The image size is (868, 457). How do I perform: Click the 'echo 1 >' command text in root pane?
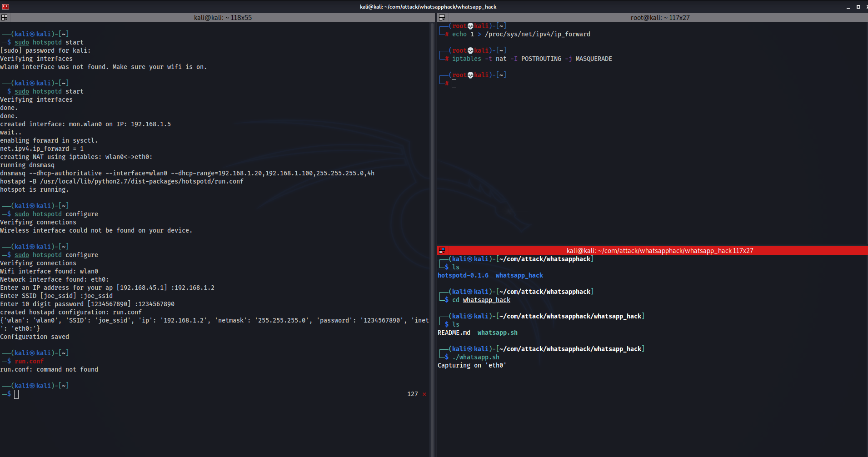[x=467, y=34]
